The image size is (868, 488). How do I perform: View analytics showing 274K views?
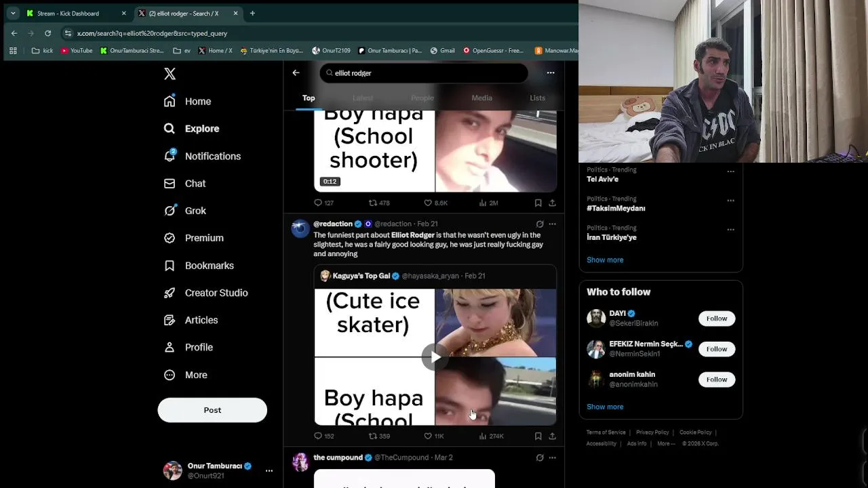pyautogui.click(x=491, y=436)
